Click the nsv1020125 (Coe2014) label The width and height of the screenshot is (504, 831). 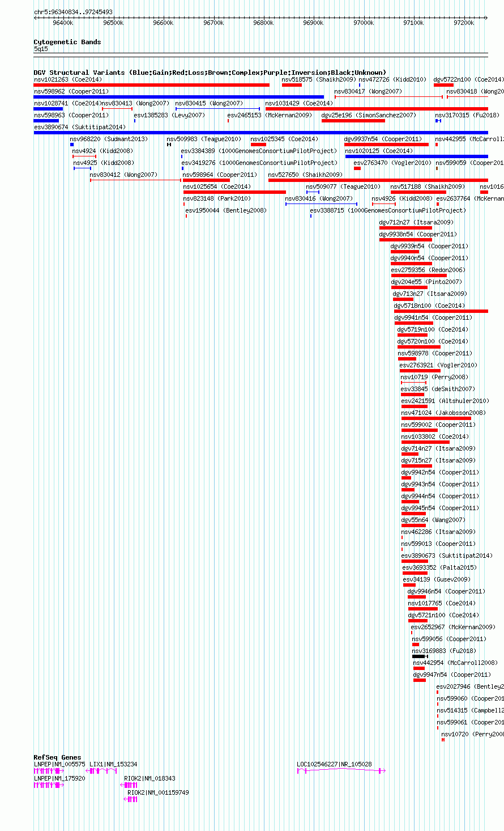pyautogui.click(x=379, y=151)
